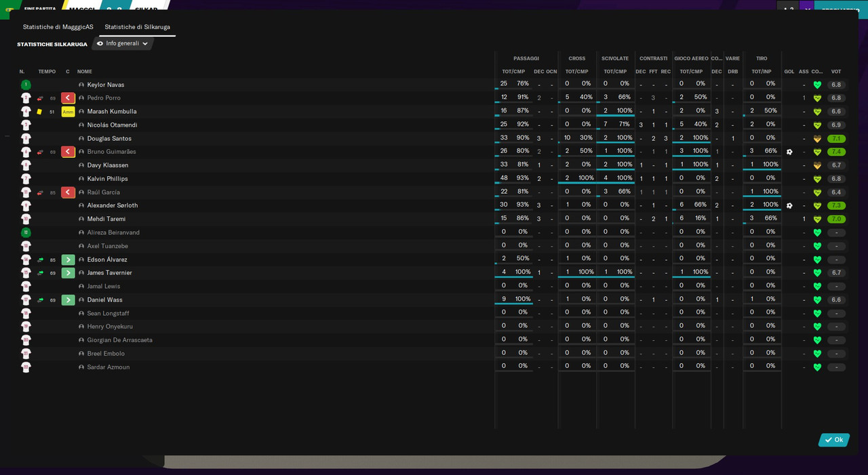The width and height of the screenshot is (868, 475).
Task: Click the goal ball icon in Alexander Sørloth's row
Action: tap(789, 205)
